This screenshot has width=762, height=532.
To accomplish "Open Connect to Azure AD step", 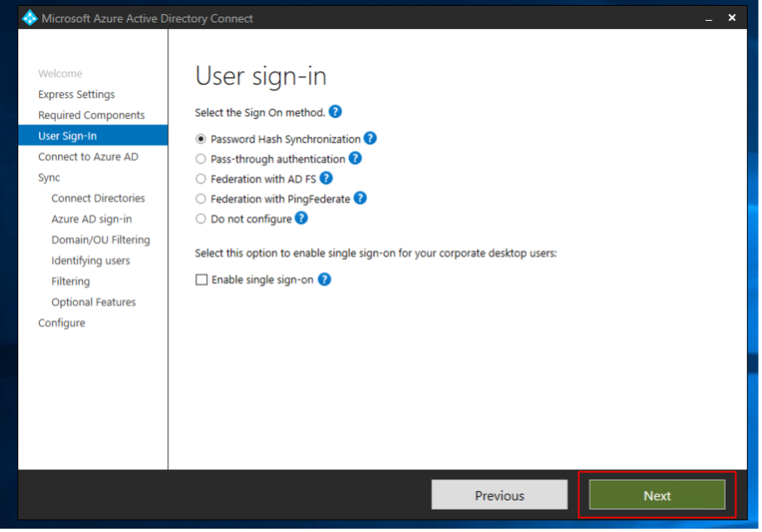I will tap(88, 156).
